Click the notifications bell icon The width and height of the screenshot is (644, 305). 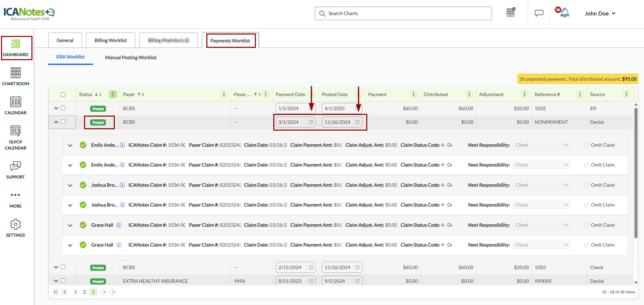pyautogui.click(x=565, y=13)
